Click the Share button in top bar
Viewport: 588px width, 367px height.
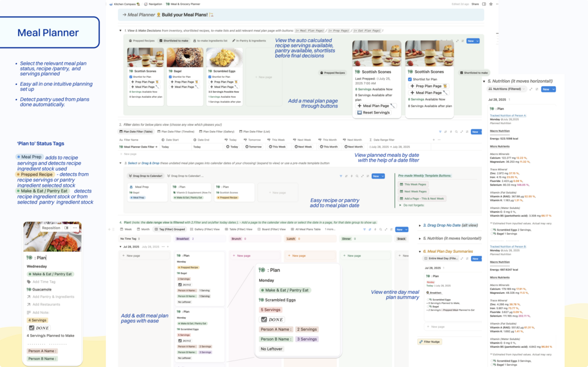pos(475,4)
